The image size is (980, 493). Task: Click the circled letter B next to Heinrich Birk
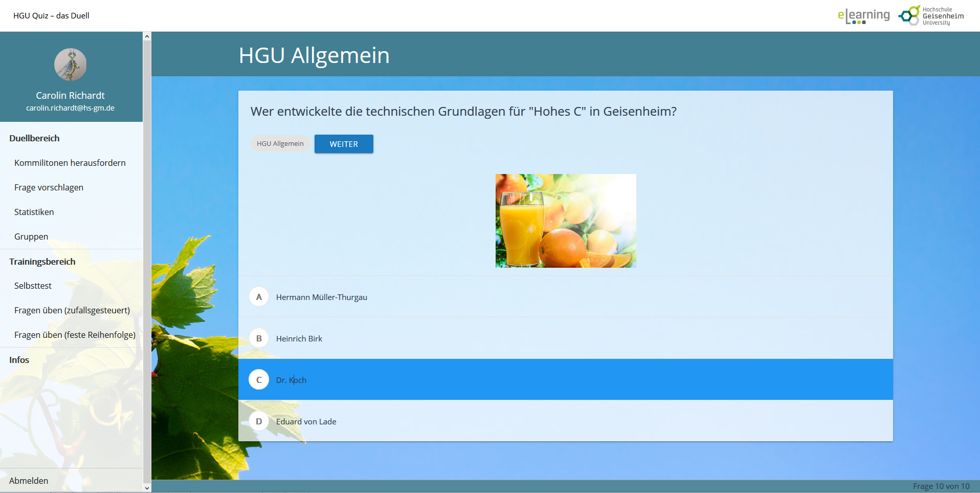[x=259, y=338]
